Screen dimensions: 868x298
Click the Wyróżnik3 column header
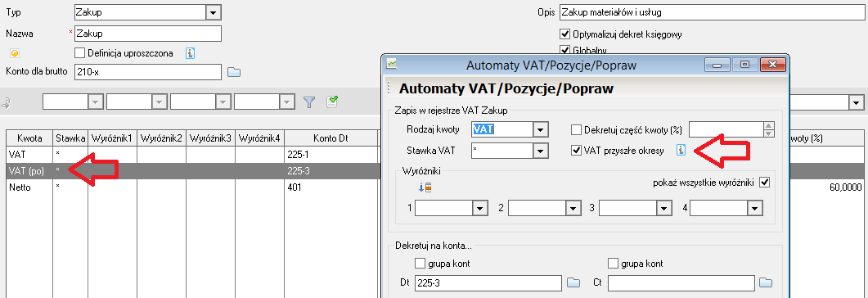[211, 138]
